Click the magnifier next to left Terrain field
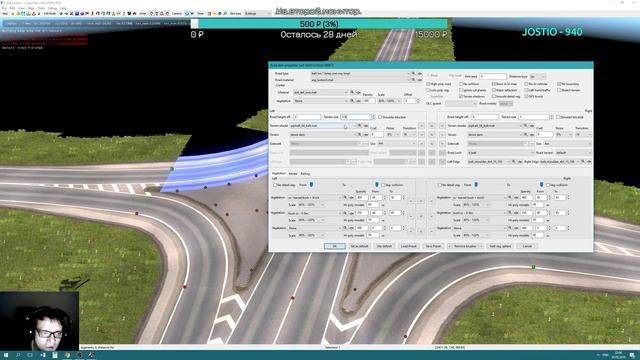This screenshot has width=640, height=360. 360,135
